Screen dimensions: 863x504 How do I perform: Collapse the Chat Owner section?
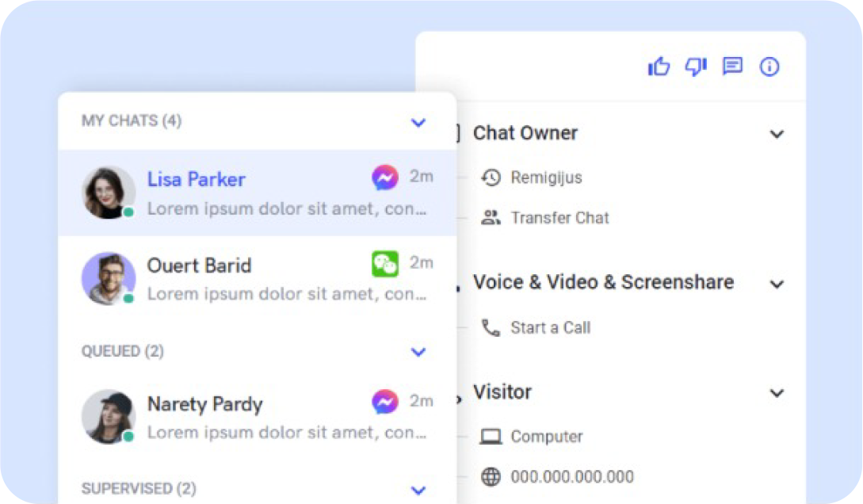777,134
